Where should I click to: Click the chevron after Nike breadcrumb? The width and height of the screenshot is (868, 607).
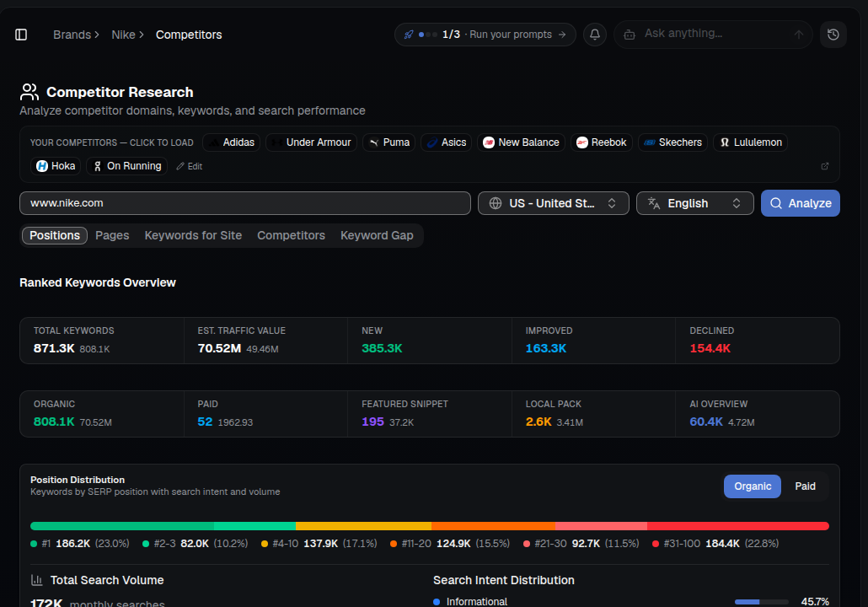point(142,35)
